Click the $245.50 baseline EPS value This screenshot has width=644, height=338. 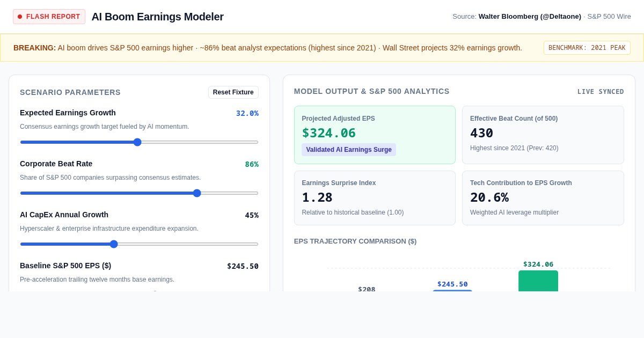(243, 266)
